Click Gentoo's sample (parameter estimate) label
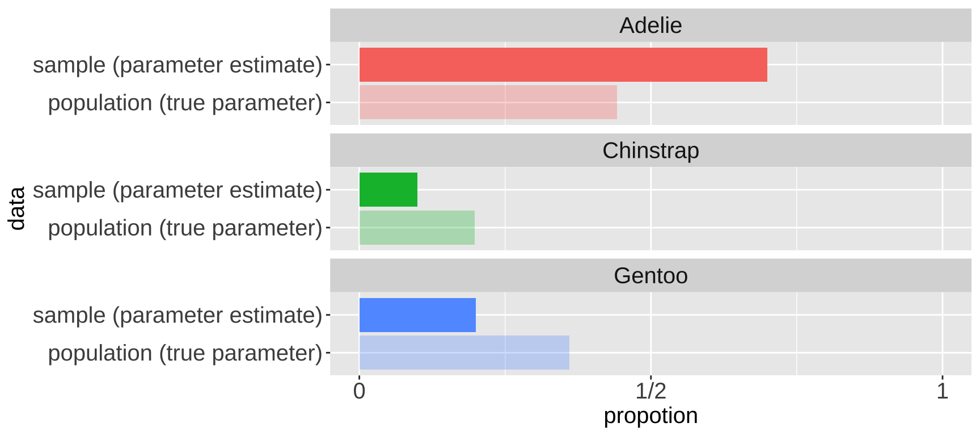The height and width of the screenshot is (436, 980). (x=178, y=316)
